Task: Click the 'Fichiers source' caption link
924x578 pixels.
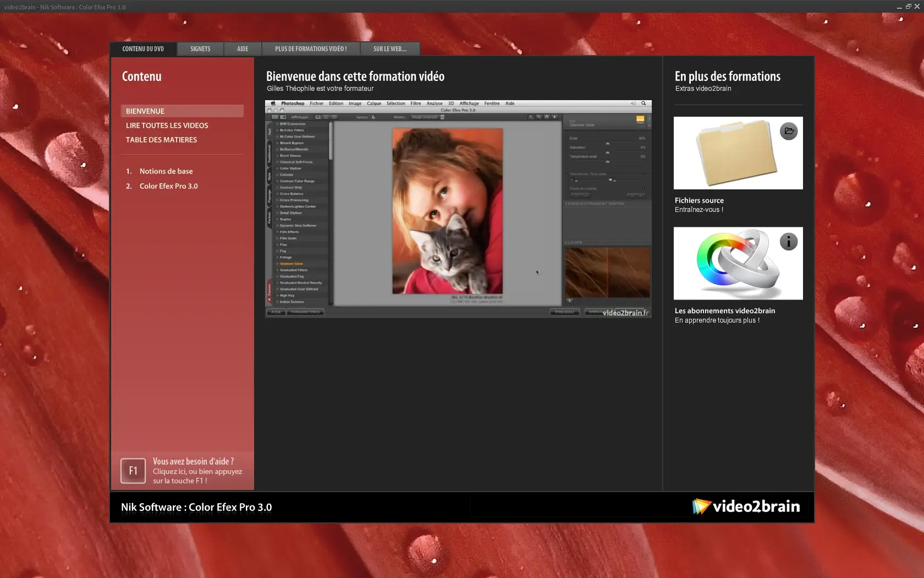Action: pos(699,200)
